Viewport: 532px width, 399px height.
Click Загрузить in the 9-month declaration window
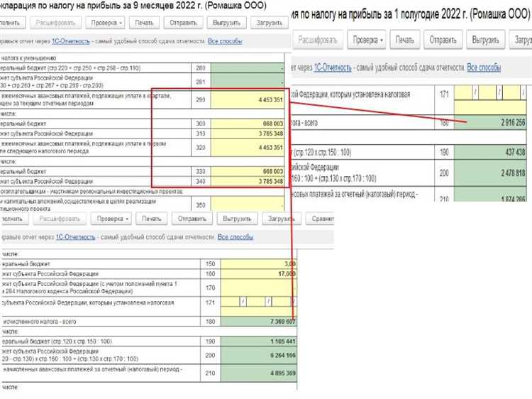pos(270,23)
